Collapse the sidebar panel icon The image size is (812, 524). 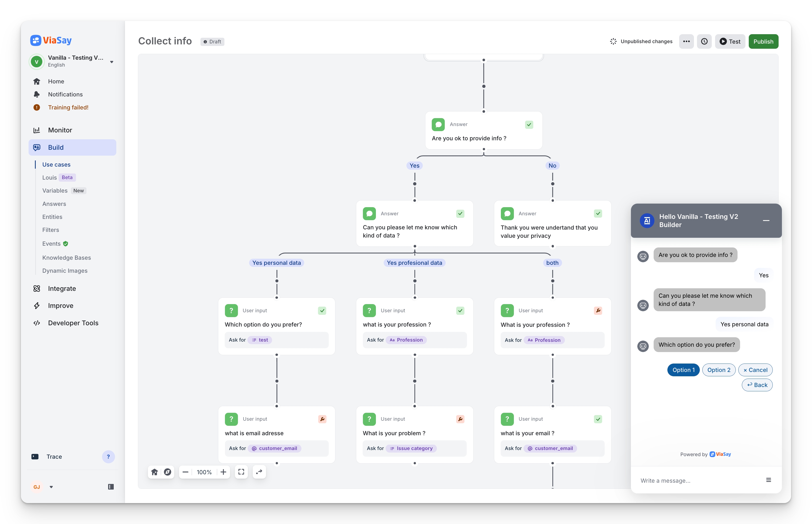click(x=111, y=487)
